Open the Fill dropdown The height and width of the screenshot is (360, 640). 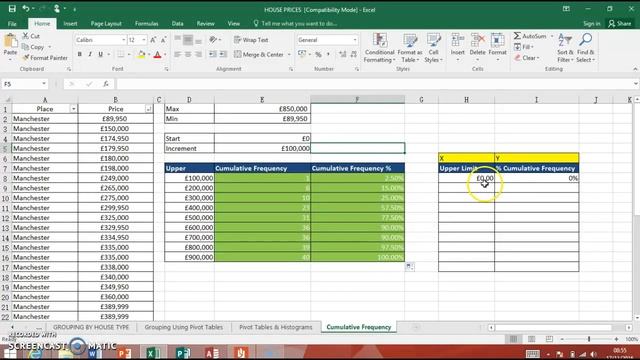pyautogui.click(x=524, y=47)
